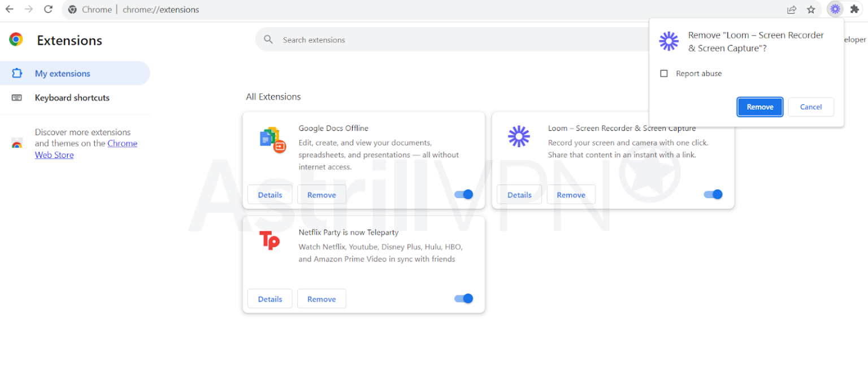Click the Teleparty extension icon
The height and width of the screenshot is (374, 868).
click(x=270, y=240)
